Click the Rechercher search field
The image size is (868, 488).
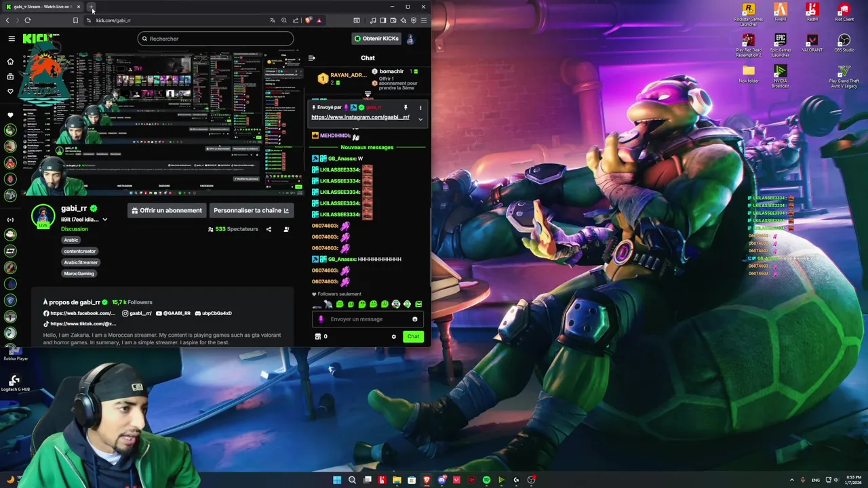coord(216,39)
